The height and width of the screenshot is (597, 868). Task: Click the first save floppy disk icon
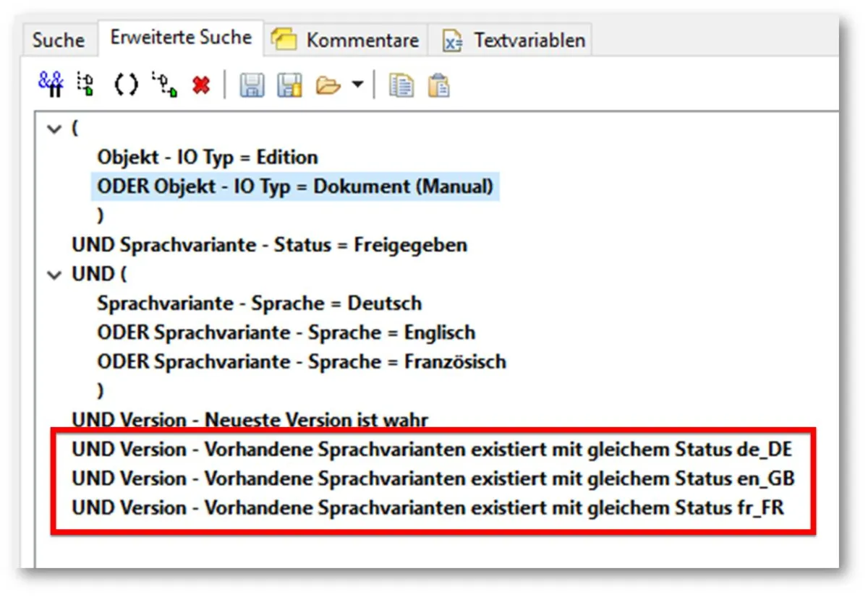tap(252, 85)
